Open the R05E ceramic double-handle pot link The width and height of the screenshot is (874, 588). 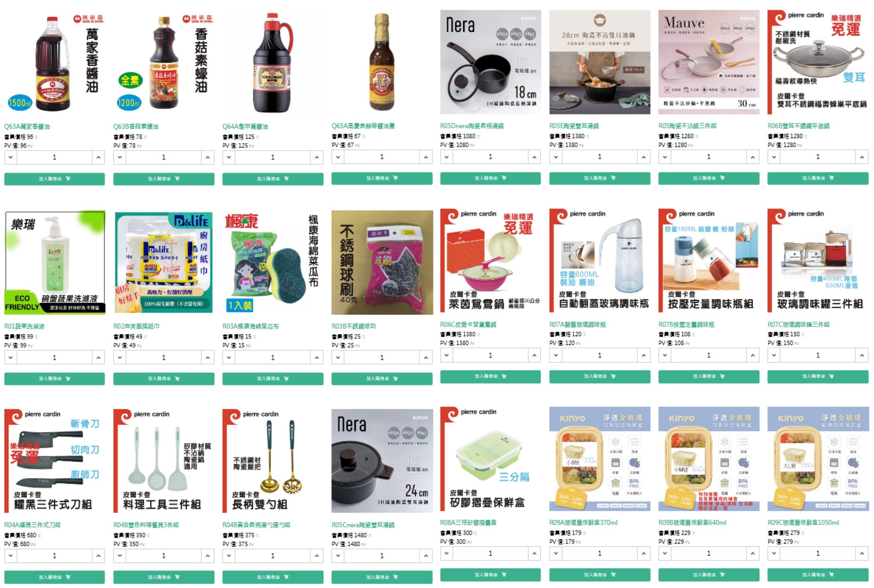coord(574,126)
